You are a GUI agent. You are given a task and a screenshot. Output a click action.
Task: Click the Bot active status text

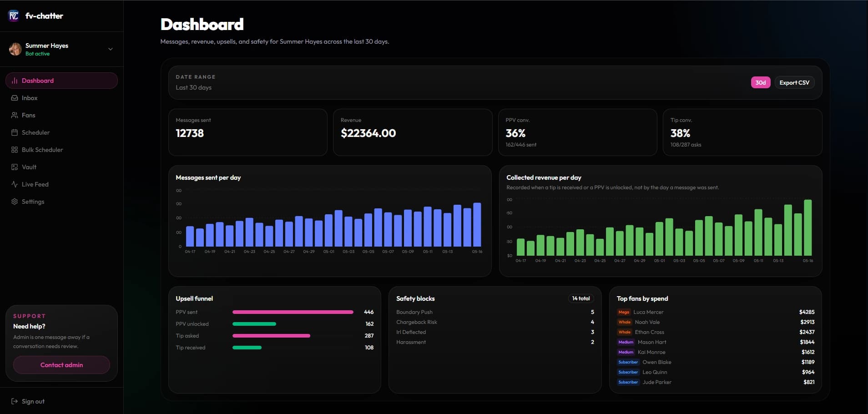point(37,54)
